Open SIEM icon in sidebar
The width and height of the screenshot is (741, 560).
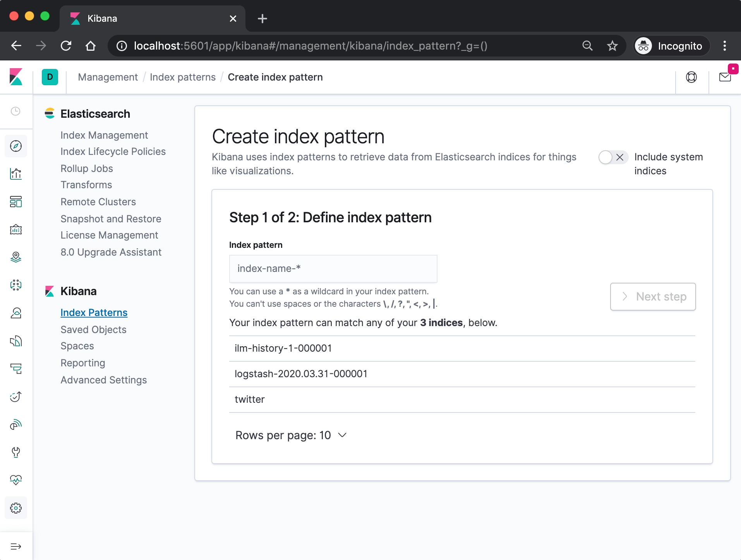(16, 425)
